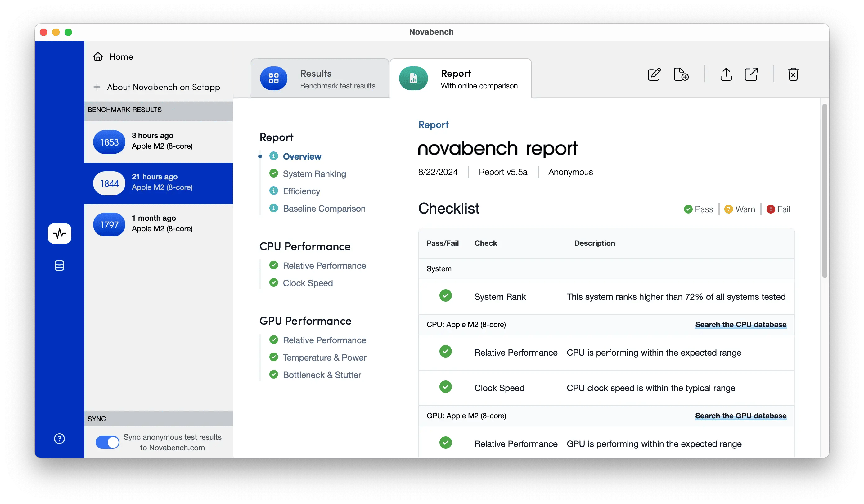Open Search the CPU database link
The width and height of the screenshot is (864, 504).
tap(740, 324)
